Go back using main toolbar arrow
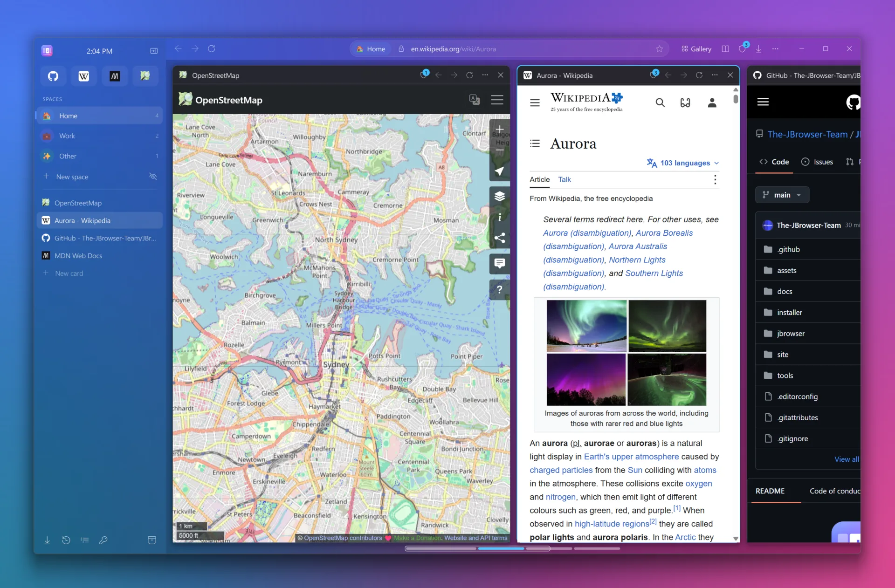This screenshot has width=895, height=588. (x=178, y=48)
